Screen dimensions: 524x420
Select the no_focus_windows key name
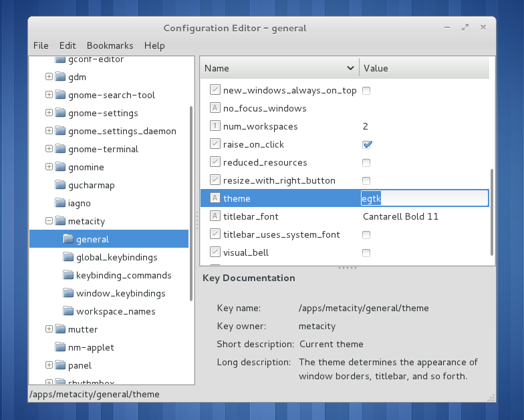(265, 108)
